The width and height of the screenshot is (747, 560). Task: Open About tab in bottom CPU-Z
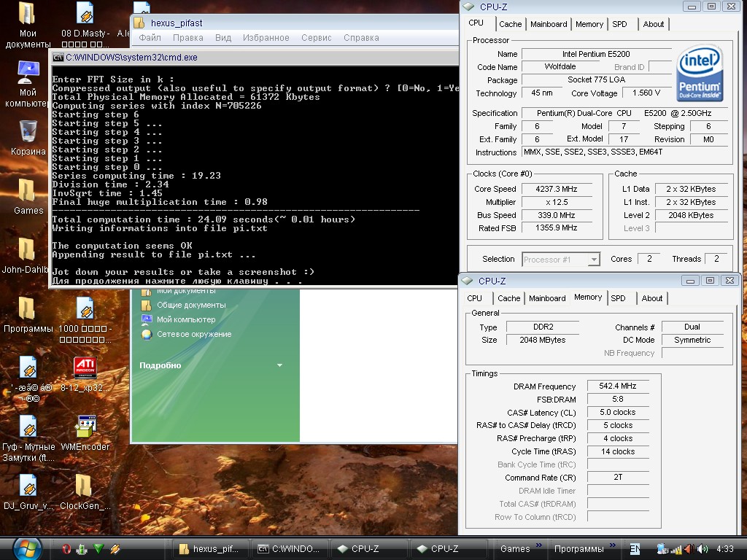(651, 298)
